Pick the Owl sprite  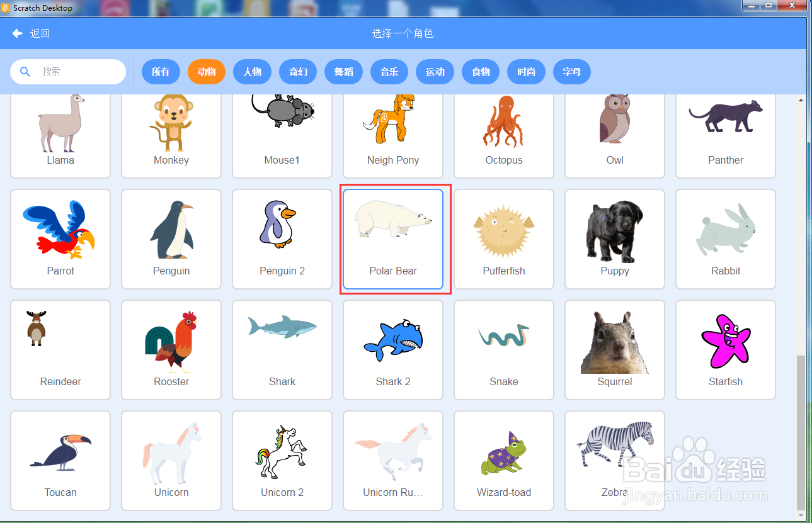pyautogui.click(x=615, y=135)
